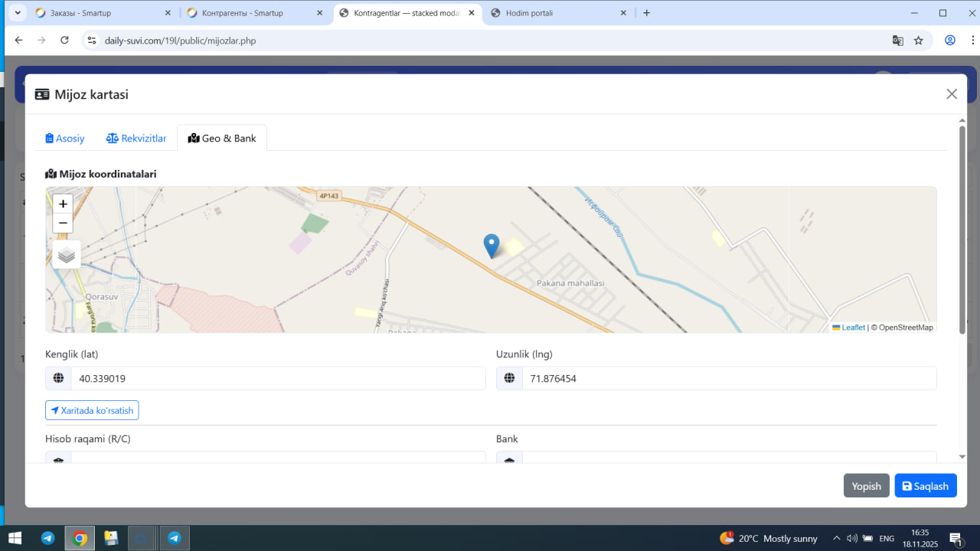
Task: Open the clock showing 16:35
Action: point(920,538)
